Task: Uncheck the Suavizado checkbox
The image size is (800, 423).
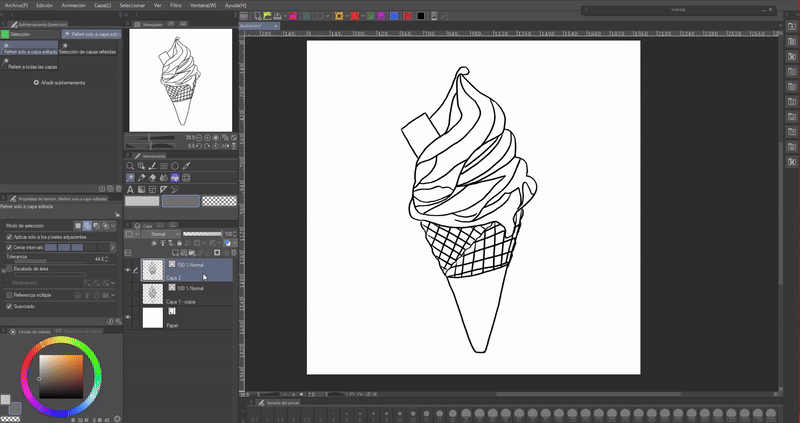Action: [x=10, y=307]
